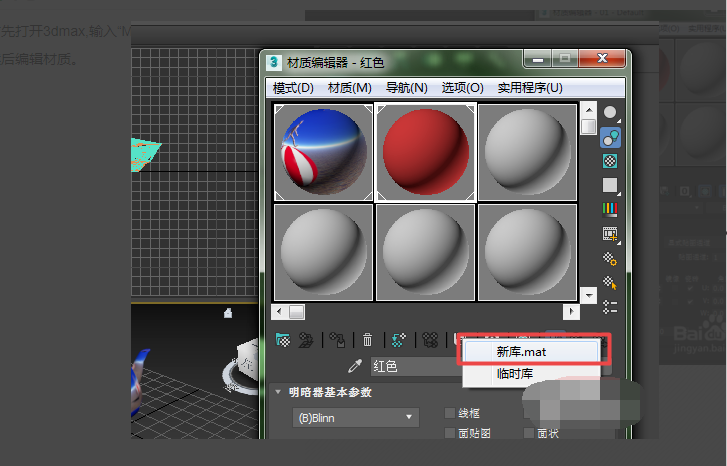
Task: Click the Material Editor title bar 3 icon
Action: 274,62
